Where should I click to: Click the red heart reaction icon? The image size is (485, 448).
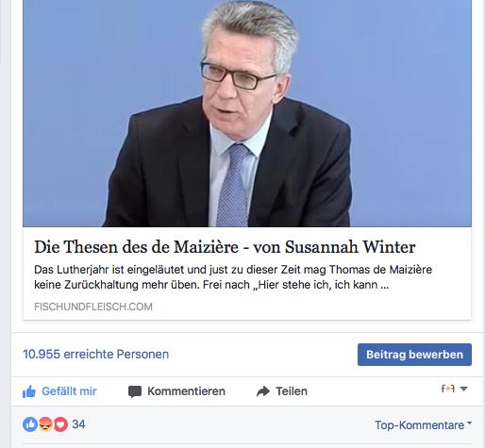tap(60, 424)
